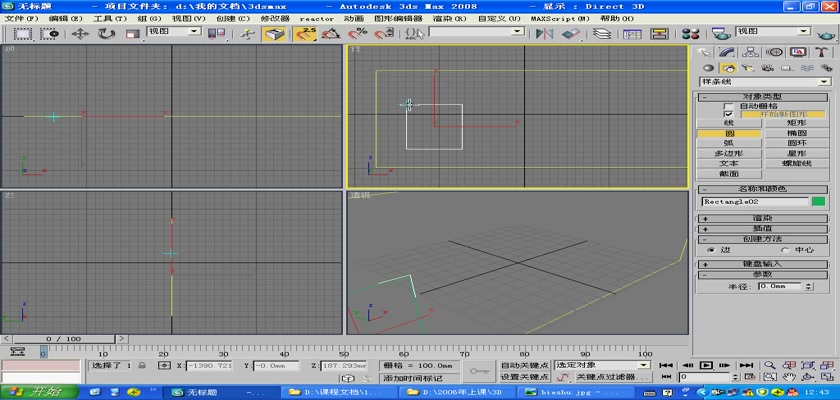Click green object color swatch

[819, 202]
